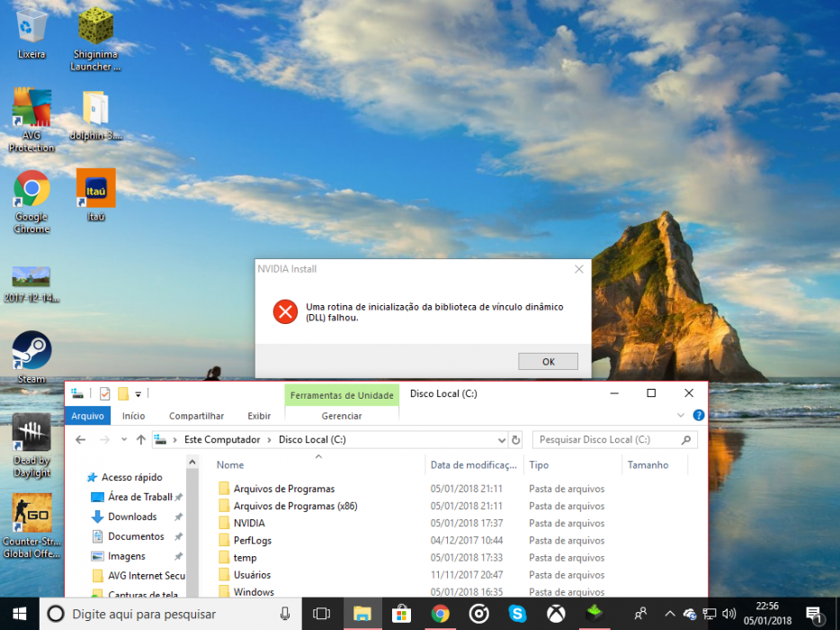Open Skype from the taskbar
This screenshot has width=840, height=630.
(517, 614)
